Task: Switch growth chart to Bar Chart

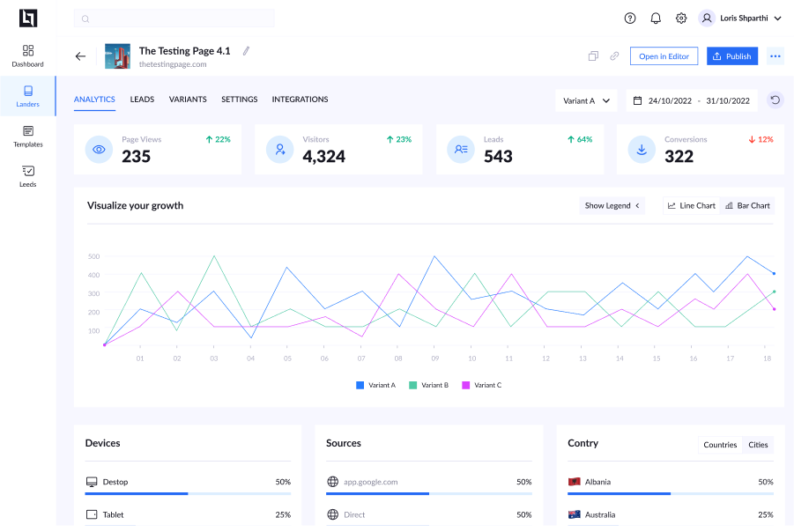Action: (746, 205)
